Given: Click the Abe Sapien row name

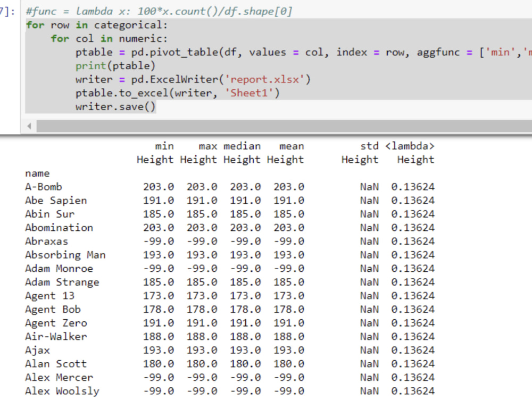Looking at the screenshot, I should coord(56,201).
